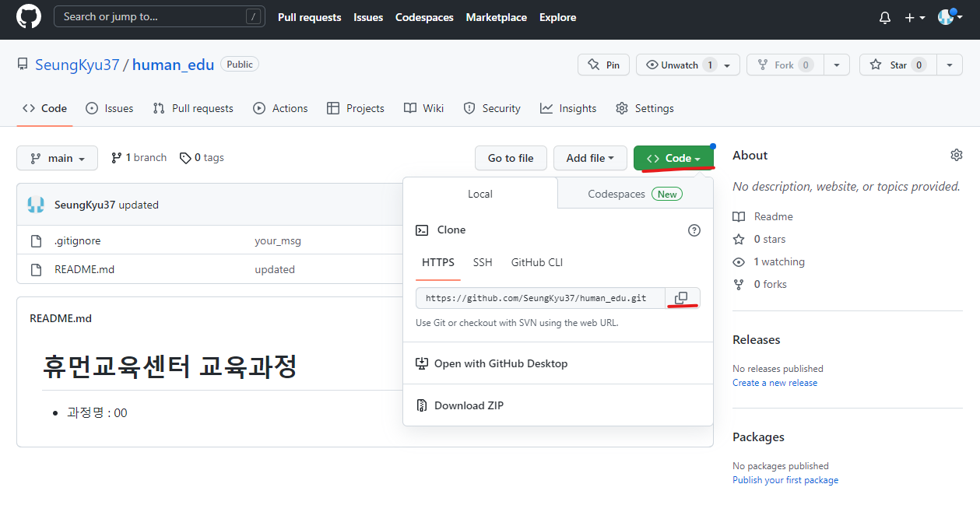Open the repository Pull requests tab
Viewport: 980px width, 512px height.
tap(193, 108)
